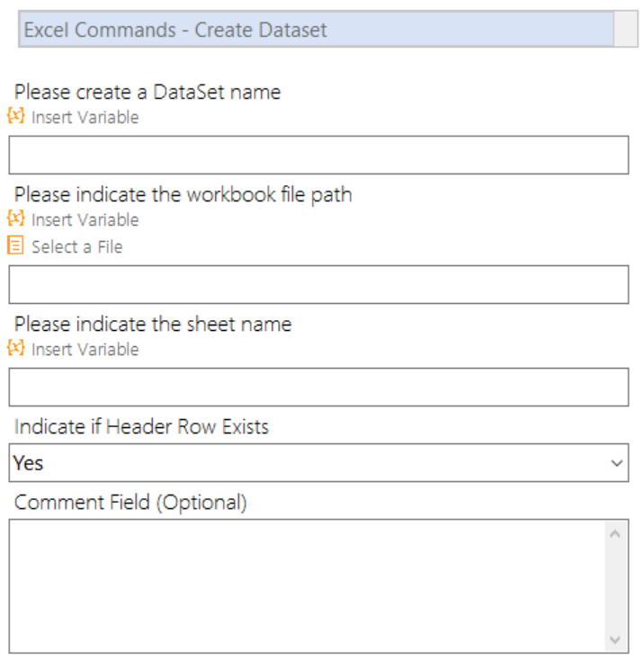Click the Select a File document icon
Screen dimensions: 644x660
(x=15, y=245)
